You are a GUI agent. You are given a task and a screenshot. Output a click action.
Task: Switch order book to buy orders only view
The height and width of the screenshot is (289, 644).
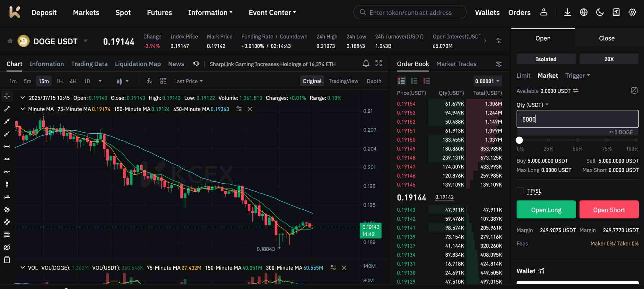(414, 81)
